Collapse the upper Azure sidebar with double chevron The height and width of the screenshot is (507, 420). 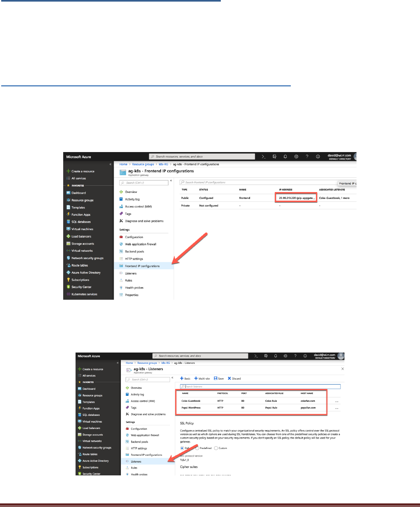point(110,164)
